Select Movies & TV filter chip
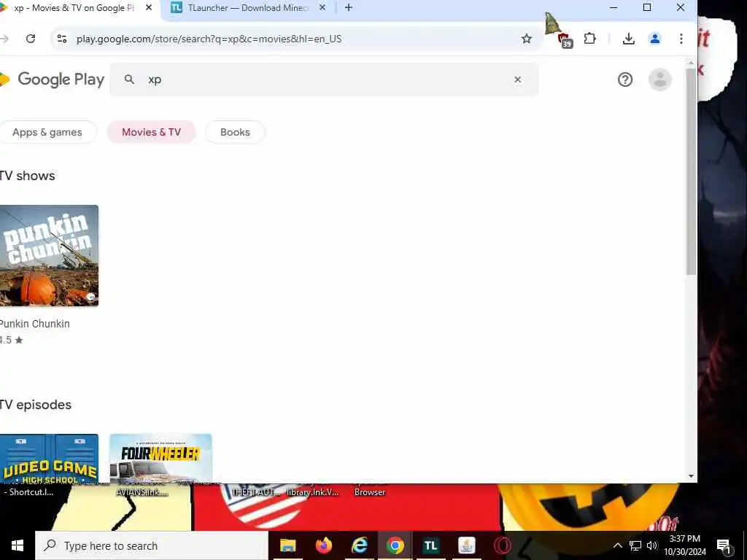 tap(151, 132)
